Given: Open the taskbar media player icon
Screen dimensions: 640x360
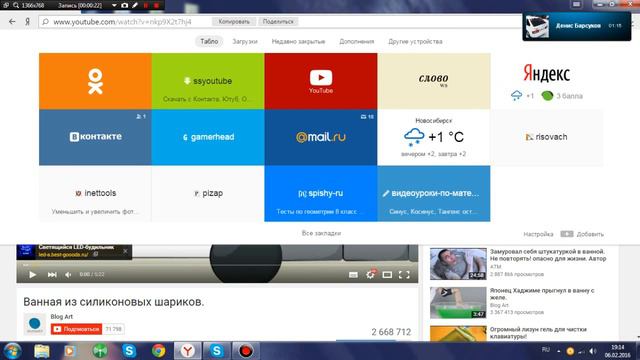Looking at the screenshot, I should (70, 351).
